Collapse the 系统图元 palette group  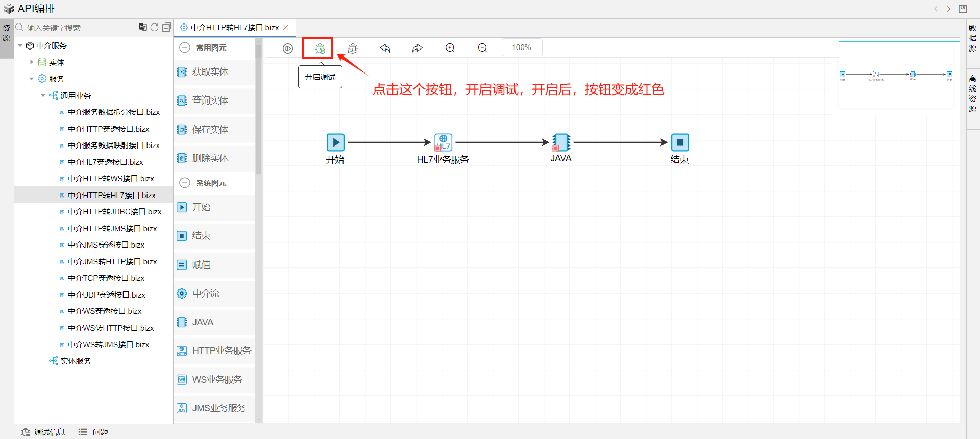185,183
